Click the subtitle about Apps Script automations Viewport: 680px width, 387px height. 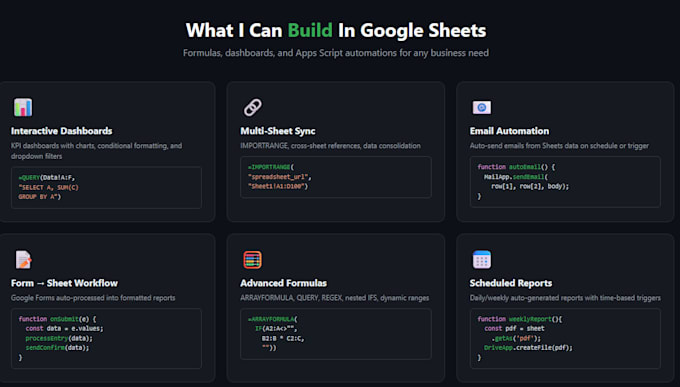click(x=336, y=53)
